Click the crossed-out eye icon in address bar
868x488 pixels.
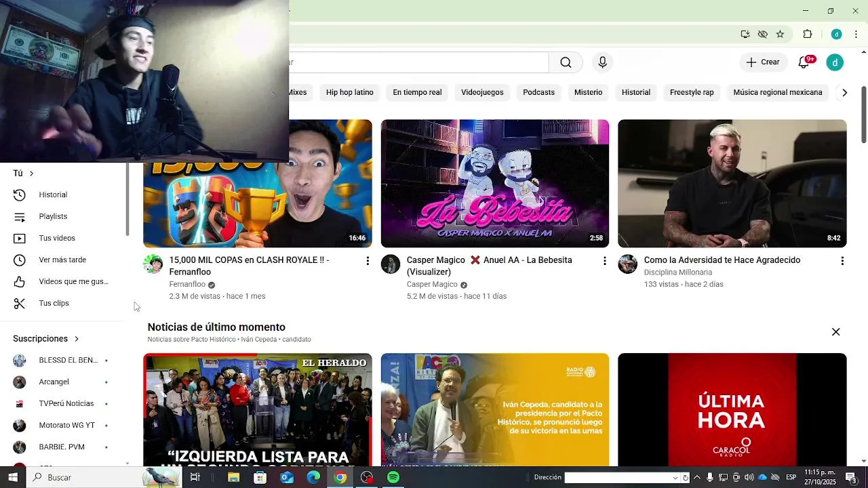point(762,34)
